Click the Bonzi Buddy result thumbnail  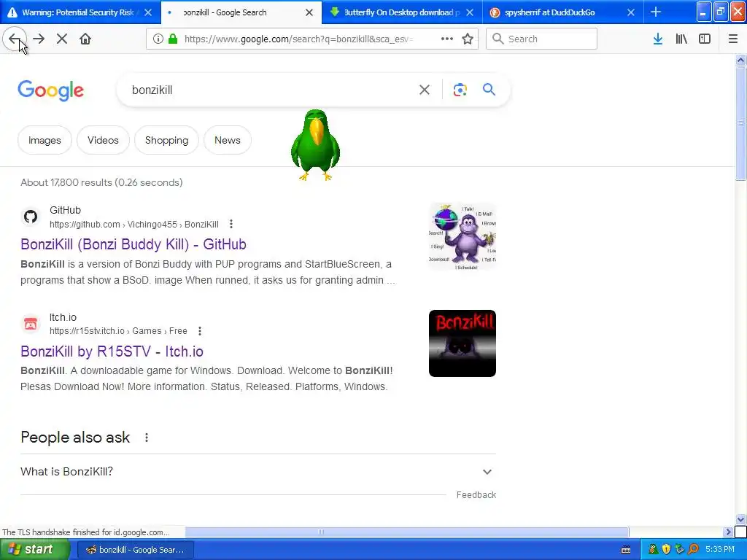point(462,237)
